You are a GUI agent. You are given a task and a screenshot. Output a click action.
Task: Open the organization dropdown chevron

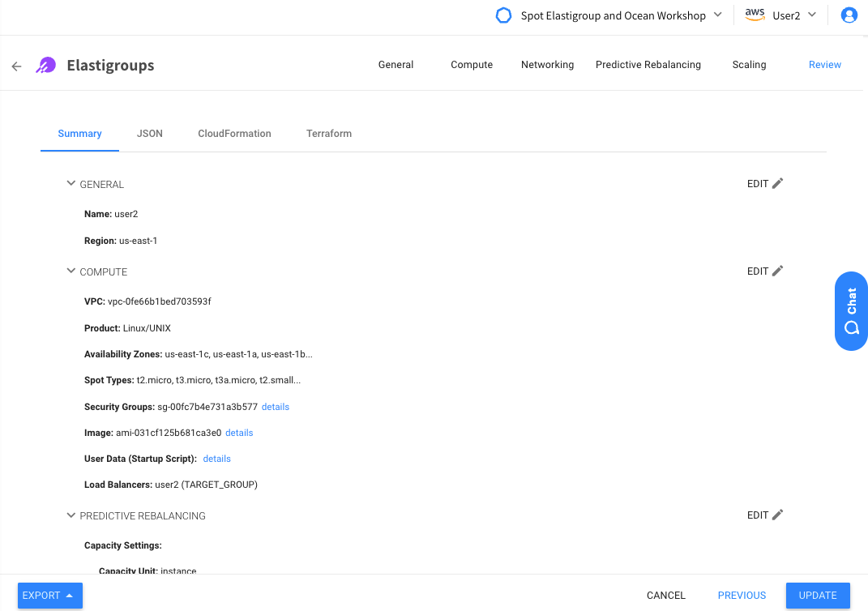tap(717, 15)
